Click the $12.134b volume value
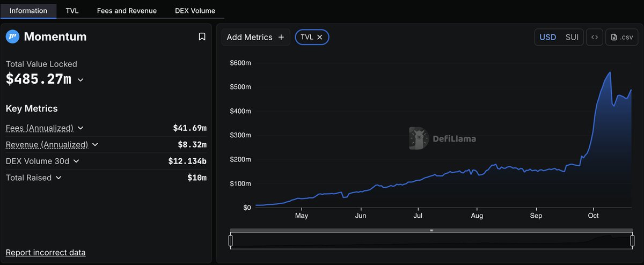This screenshot has height=265, width=644. click(187, 161)
